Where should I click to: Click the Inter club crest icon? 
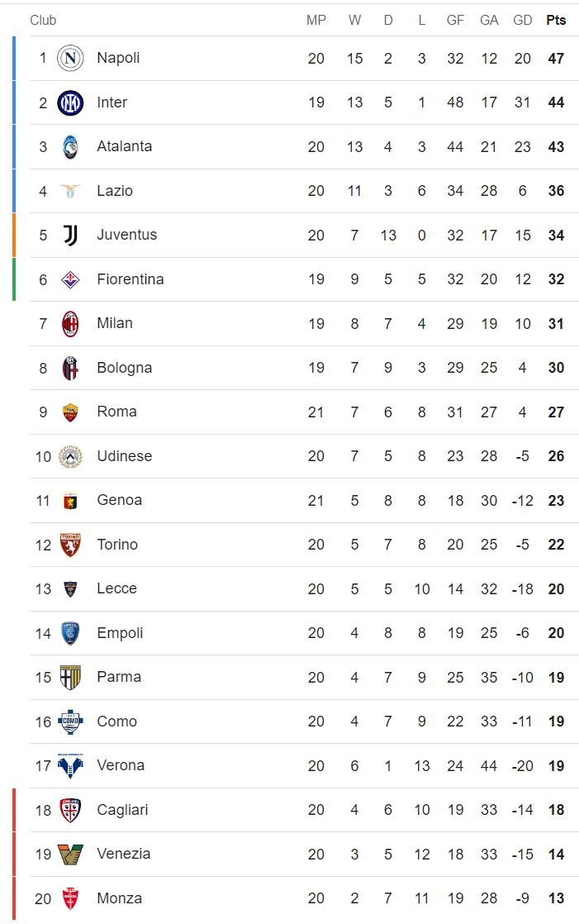(70, 102)
